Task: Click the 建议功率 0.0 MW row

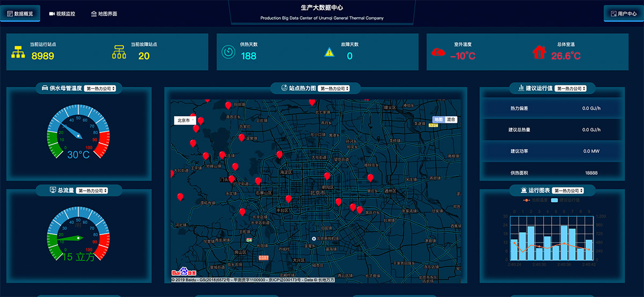Action: pyautogui.click(x=551, y=151)
